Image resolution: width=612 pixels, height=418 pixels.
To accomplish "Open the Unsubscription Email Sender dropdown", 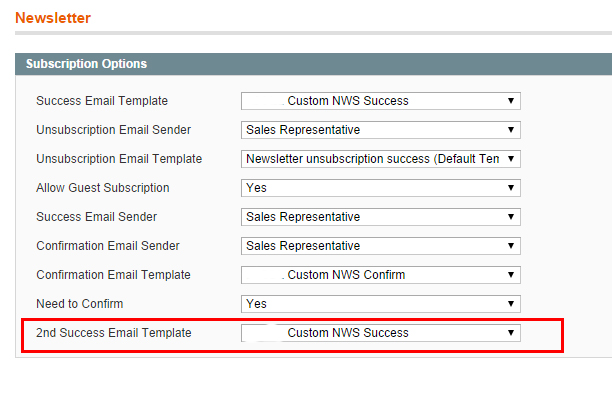I will pos(380,130).
